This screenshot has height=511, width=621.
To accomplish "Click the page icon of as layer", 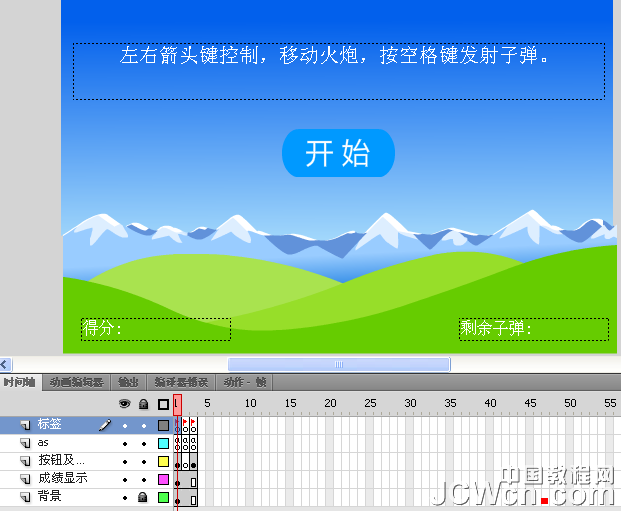I will [26, 443].
